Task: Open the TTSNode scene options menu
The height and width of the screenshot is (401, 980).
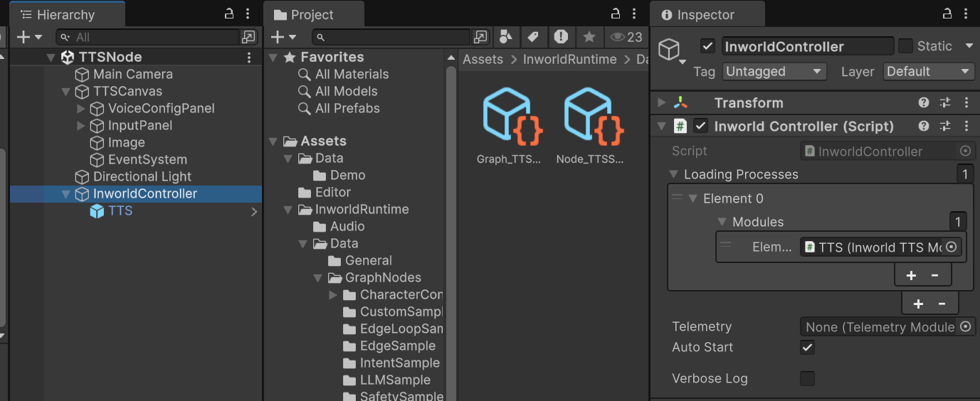Action: click(x=249, y=58)
